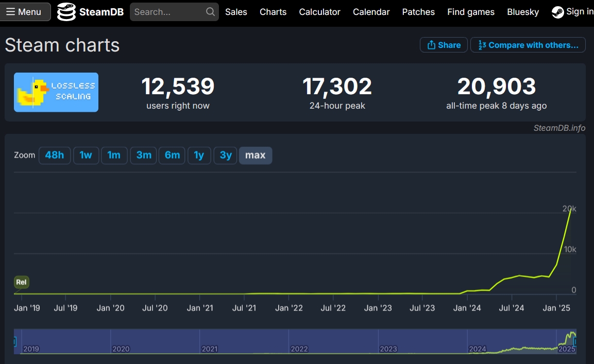Click the right navigator range handle

tap(574, 342)
